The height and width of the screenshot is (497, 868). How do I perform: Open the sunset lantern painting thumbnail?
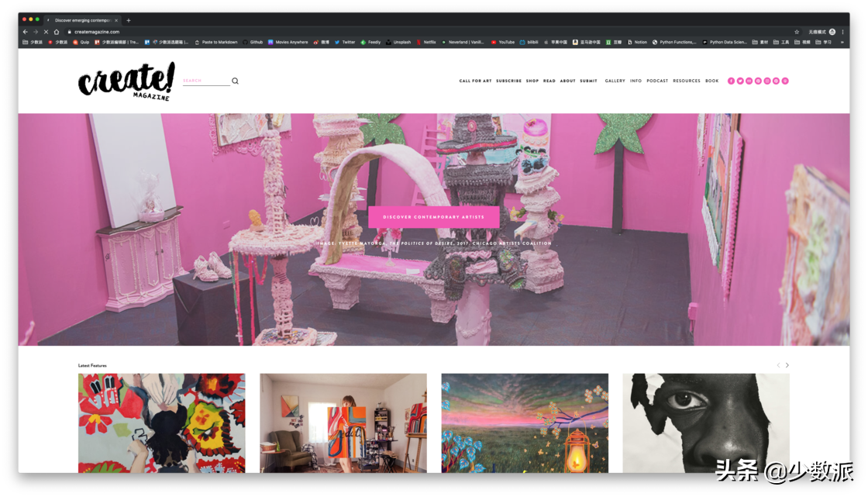pos(525,423)
